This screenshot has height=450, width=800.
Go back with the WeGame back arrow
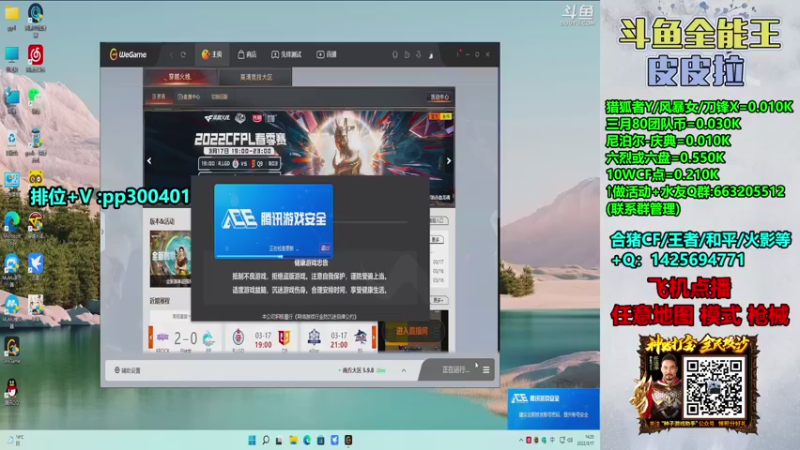click(x=171, y=55)
